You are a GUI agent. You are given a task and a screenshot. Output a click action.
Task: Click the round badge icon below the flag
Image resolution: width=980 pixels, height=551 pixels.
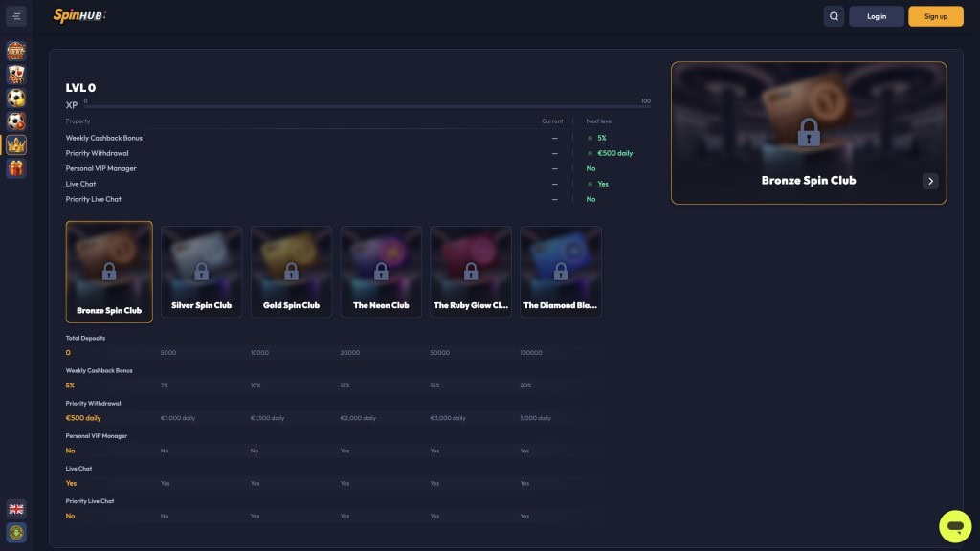coord(16,532)
